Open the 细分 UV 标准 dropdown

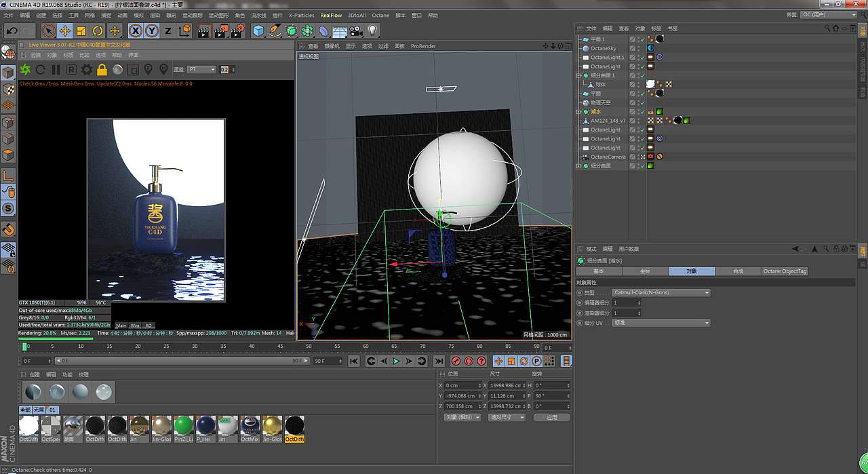pyautogui.click(x=661, y=323)
